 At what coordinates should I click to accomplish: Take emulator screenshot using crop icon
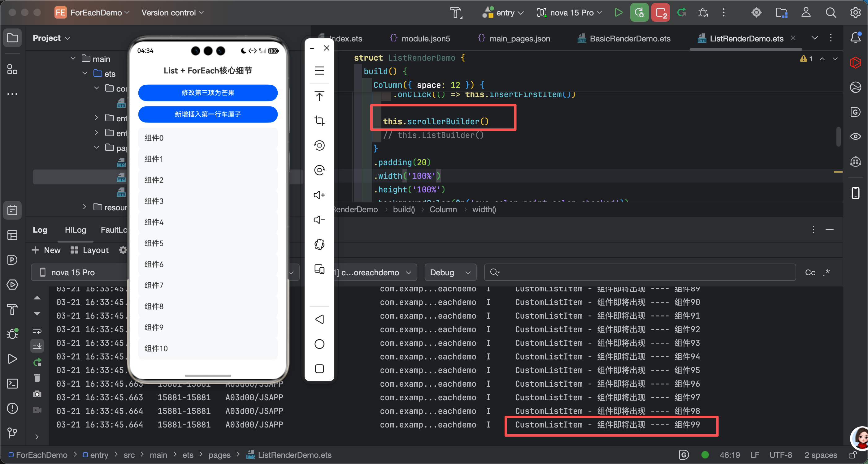[319, 121]
